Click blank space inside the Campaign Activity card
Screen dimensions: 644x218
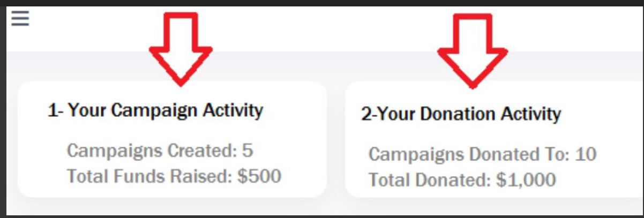[300, 134]
